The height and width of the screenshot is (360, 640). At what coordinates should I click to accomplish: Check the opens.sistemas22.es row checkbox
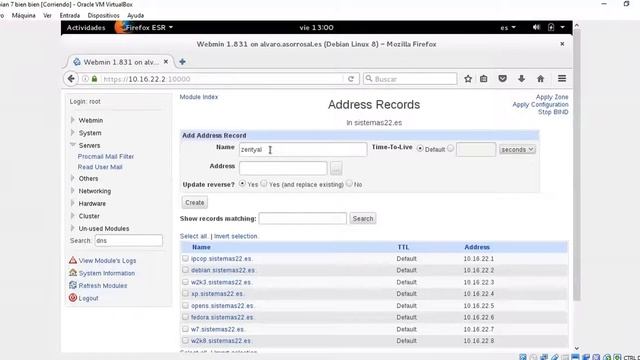coord(185,305)
